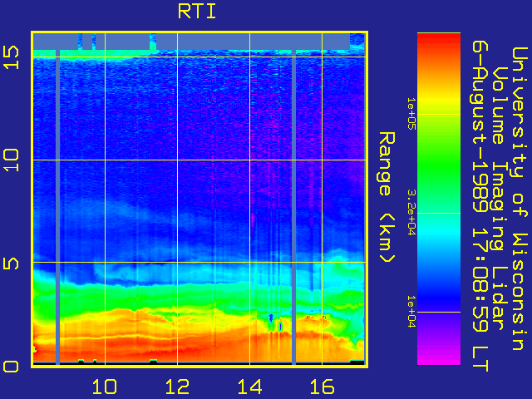Click the University of Wisconsin text
Image resolution: width=532 pixels, height=399 pixels.
(x=519, y=199)
